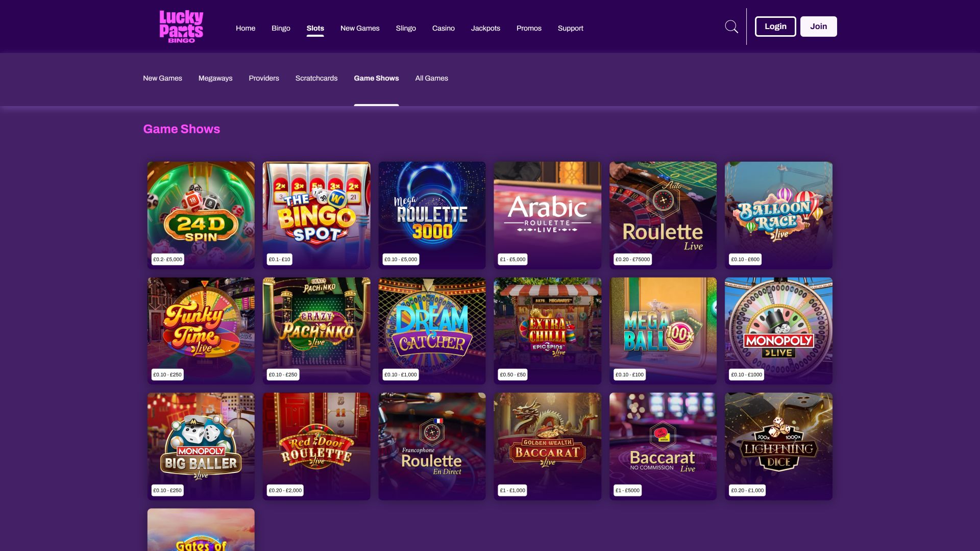
Task: Open the 24D Spin game
Action: pos(201,215)
